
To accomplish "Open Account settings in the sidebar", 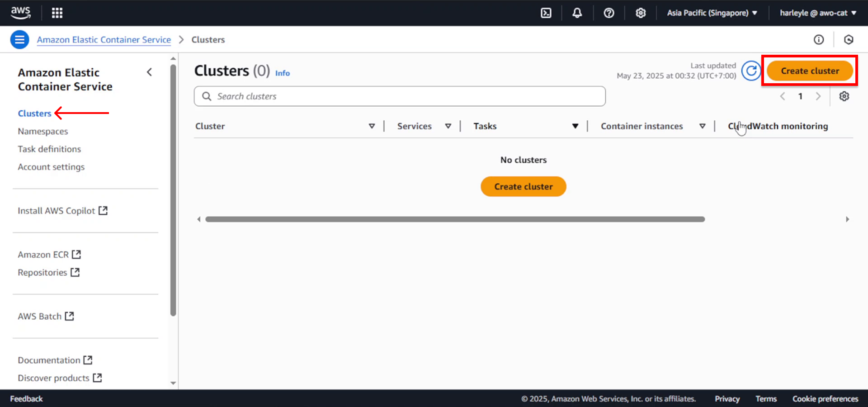I will click(x=51, y=167).
